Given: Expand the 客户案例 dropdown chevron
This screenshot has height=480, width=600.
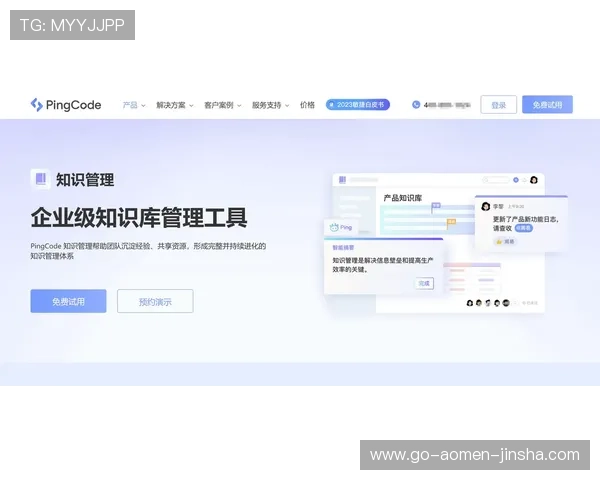Looking at the screenshot, I should [x=239, y=106].
